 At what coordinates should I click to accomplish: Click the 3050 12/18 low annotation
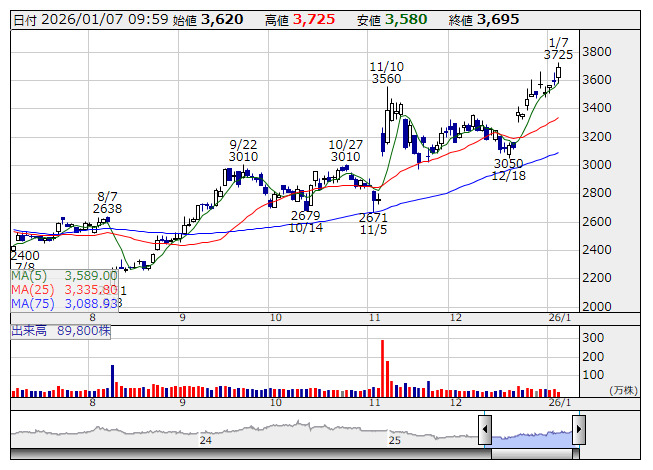(508, 169)
